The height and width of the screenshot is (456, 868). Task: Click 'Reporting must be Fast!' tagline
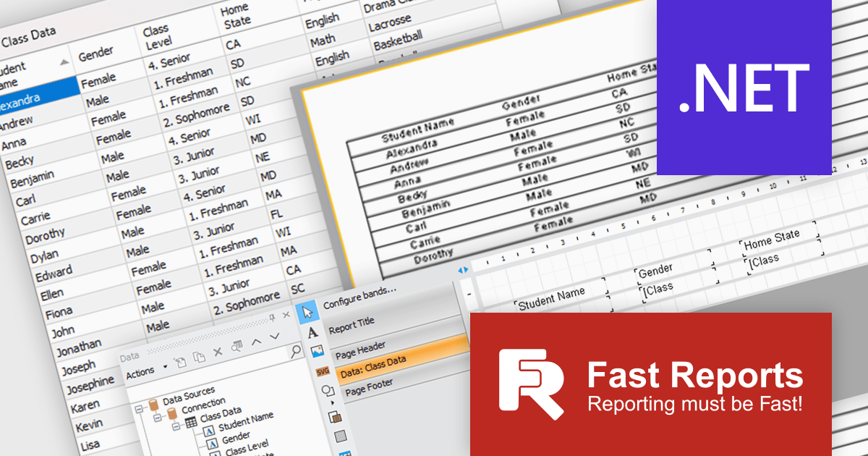point(695,403)
